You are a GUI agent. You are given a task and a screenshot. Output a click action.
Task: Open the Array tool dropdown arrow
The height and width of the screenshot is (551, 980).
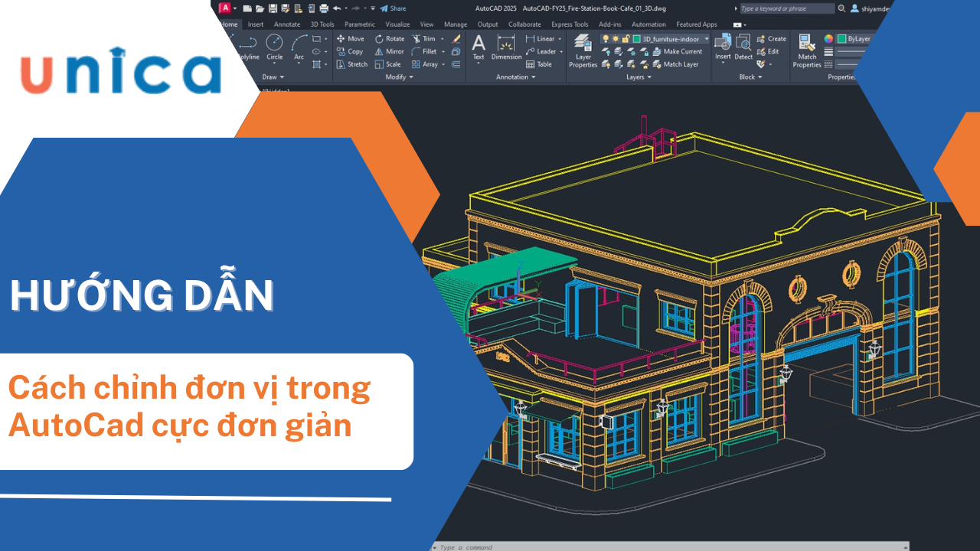pos(443,64)
